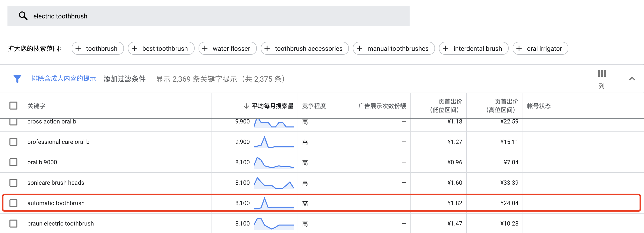Viewport: 644px width, 233px height.
Task: Check the braun electric toothbrush row
Action: click(x=13, y=224)
